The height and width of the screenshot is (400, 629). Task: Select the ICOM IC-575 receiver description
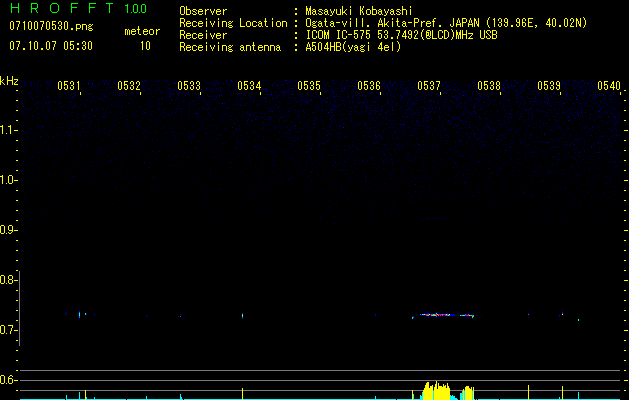point(401,35)
